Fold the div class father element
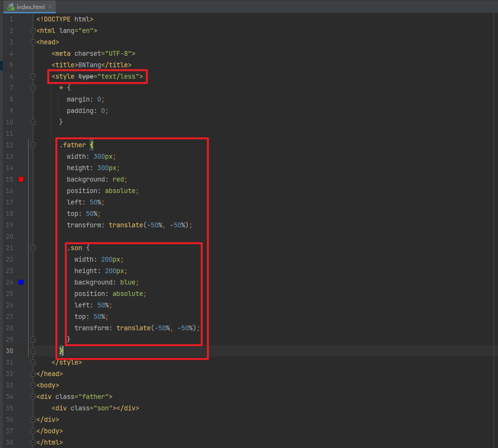498x448 pixels. tap(33, 397)
